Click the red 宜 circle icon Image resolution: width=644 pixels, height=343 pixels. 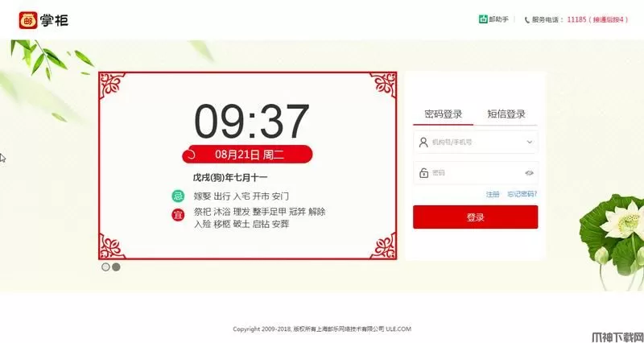tap(178, 214)
